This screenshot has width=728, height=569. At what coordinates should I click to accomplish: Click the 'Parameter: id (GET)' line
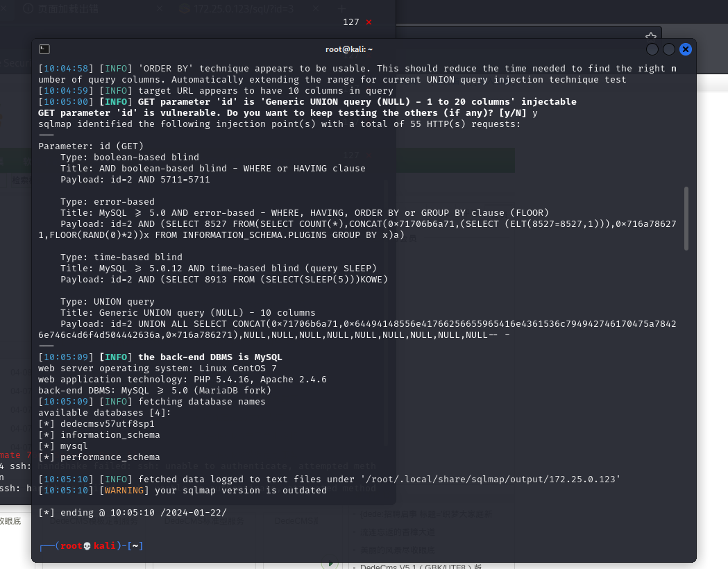pos(90,146)
